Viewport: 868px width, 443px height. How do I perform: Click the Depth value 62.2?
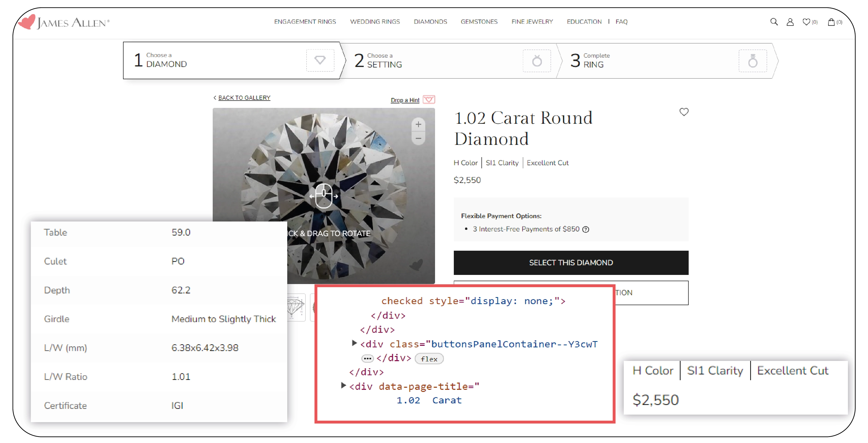(181, 290)
